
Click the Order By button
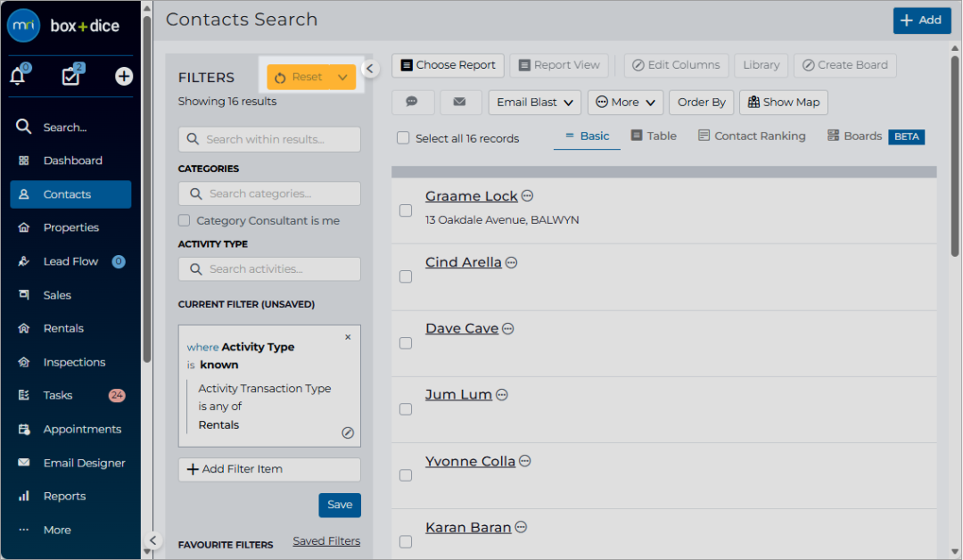702,102
